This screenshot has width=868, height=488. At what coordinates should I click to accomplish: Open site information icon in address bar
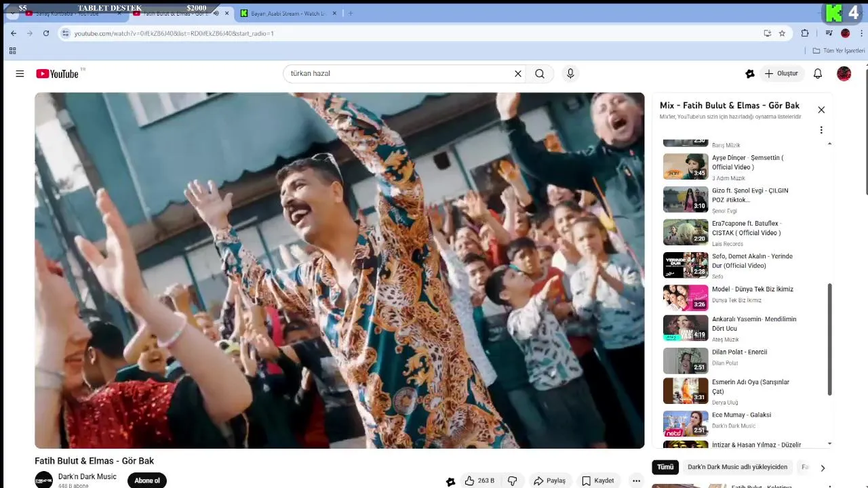[x=65, y=33]
